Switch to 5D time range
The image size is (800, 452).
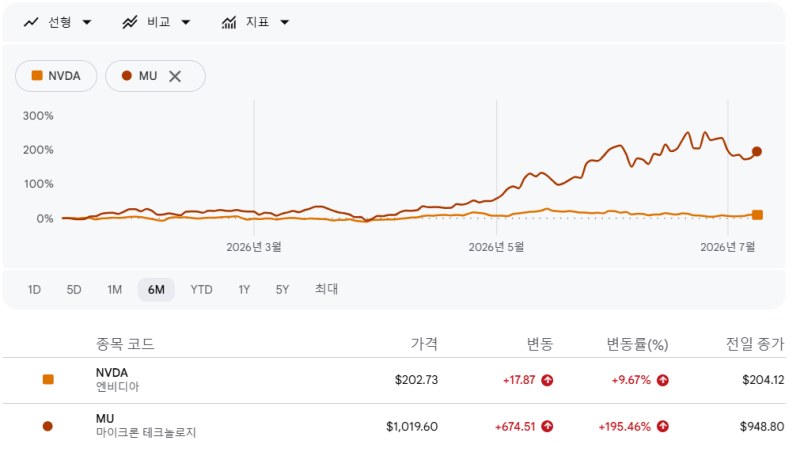[x=74, y=290]
